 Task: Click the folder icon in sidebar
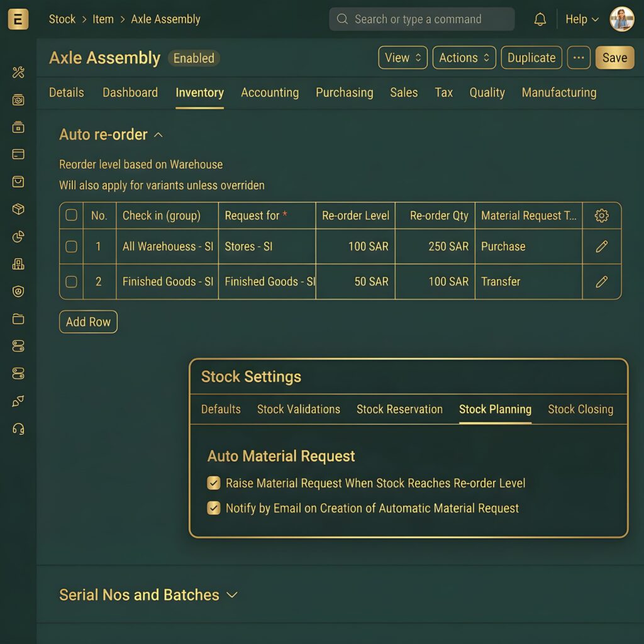(x=18, y=319)
